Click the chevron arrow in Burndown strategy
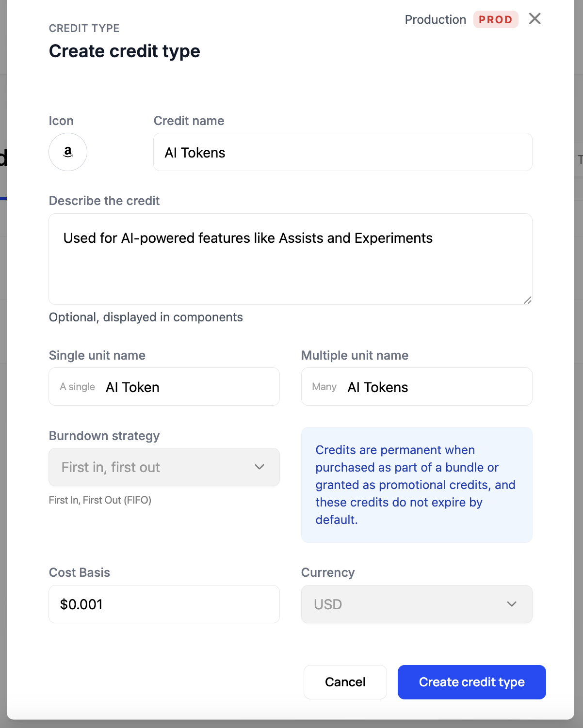The height and width of the screenshot is (728, 583). click(259, 467)
